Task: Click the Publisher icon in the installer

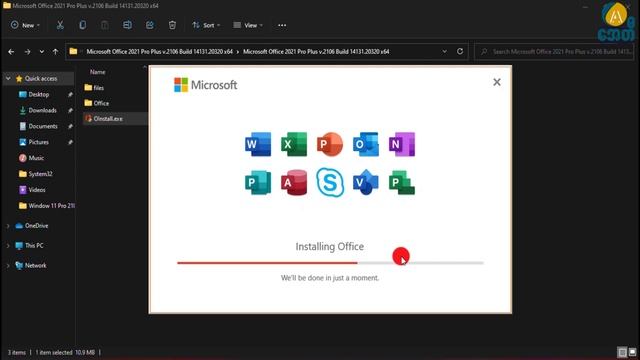Action: pos(258,182)
